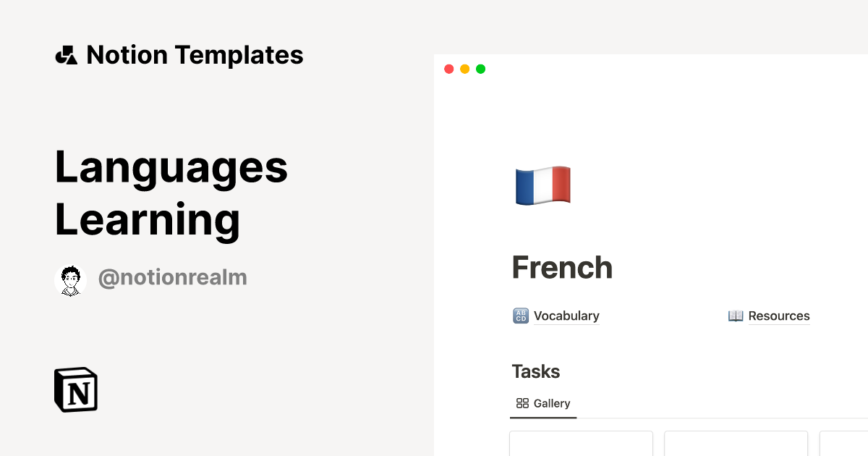Click the French flag page icon

click(x=542, y=185)
